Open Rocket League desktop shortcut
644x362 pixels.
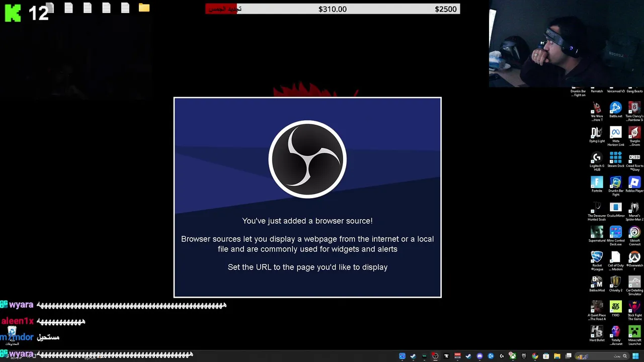pyautogui.click(x=597, y=261)
